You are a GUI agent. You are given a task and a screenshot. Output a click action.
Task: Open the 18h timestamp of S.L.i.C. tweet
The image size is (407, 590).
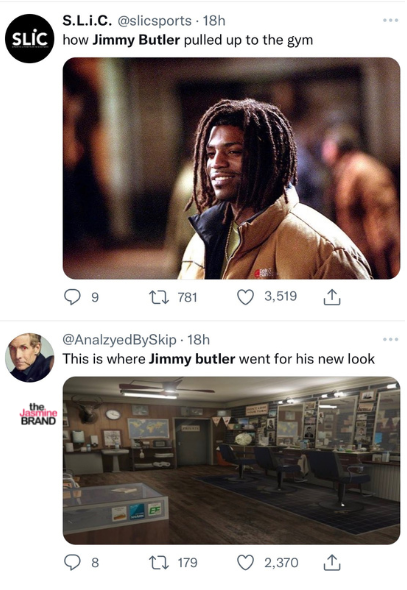(x=214, y=21)
